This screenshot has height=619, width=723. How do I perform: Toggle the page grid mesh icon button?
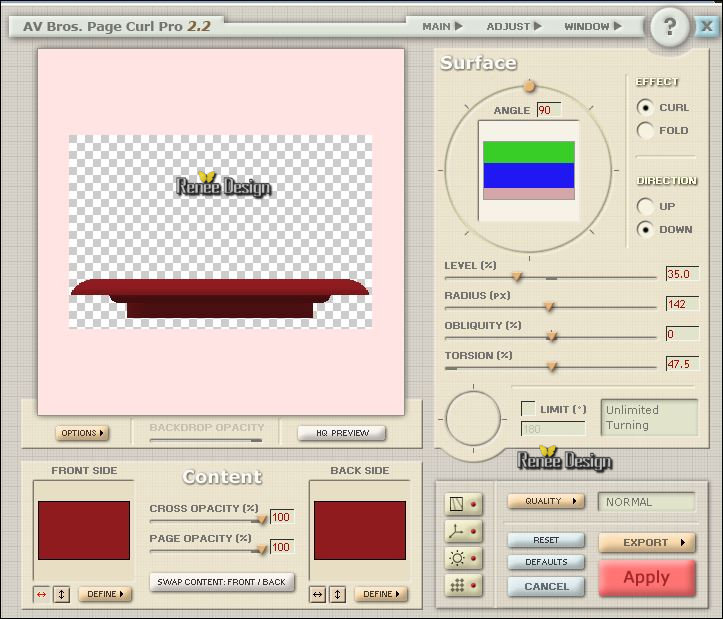point(463,504)
